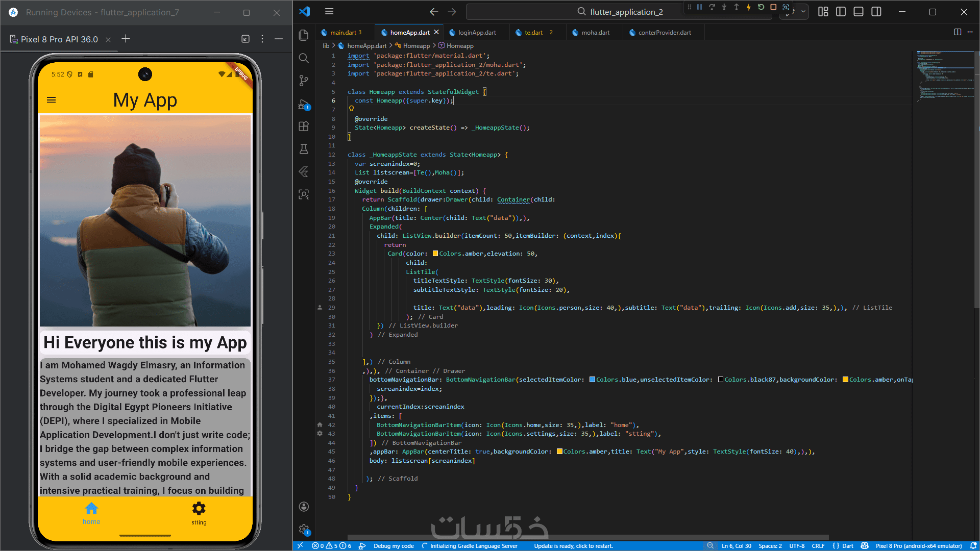Open the Source Control view
Viewport: 980px width, 551px height.
(304, 81)
